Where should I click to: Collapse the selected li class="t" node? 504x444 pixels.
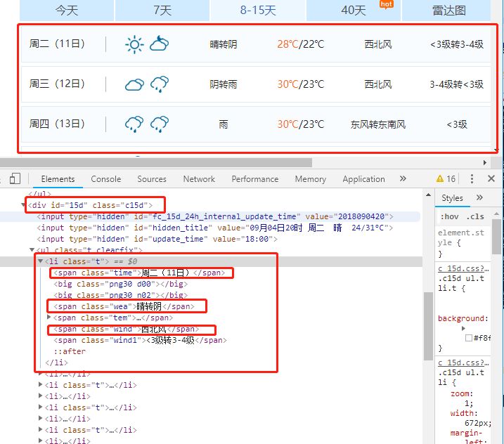click(40, 261)
